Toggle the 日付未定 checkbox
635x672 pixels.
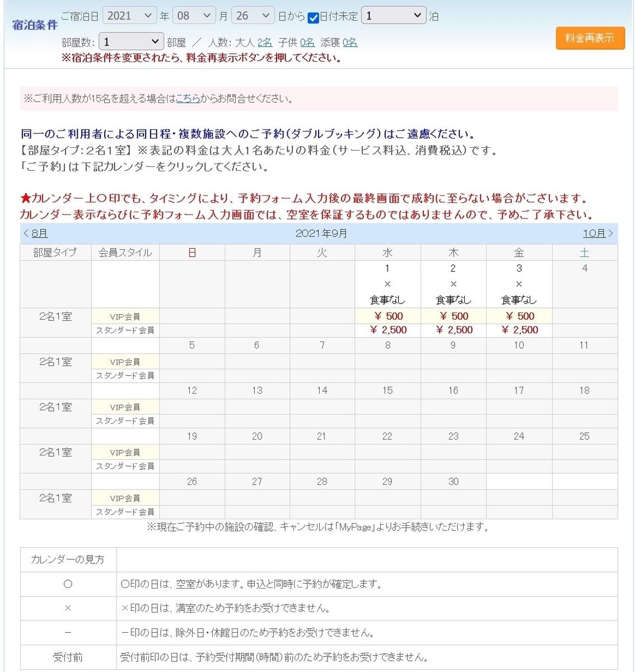click(314, 17)
